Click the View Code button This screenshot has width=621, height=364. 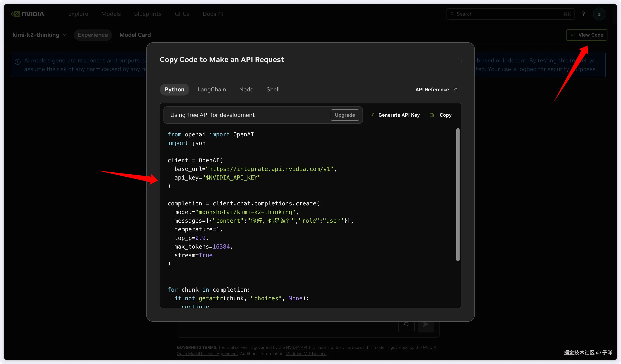[586, 35]
